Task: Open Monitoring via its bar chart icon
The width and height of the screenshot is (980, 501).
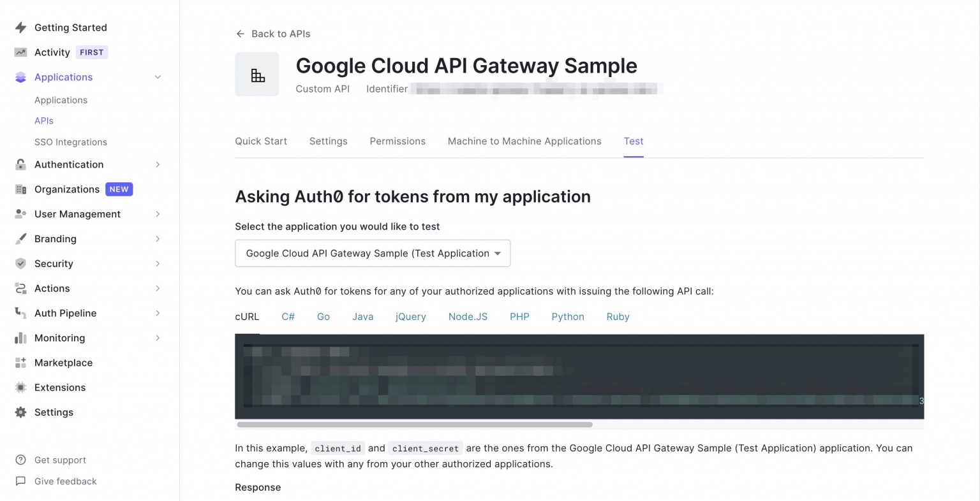Action: [20, 338]
